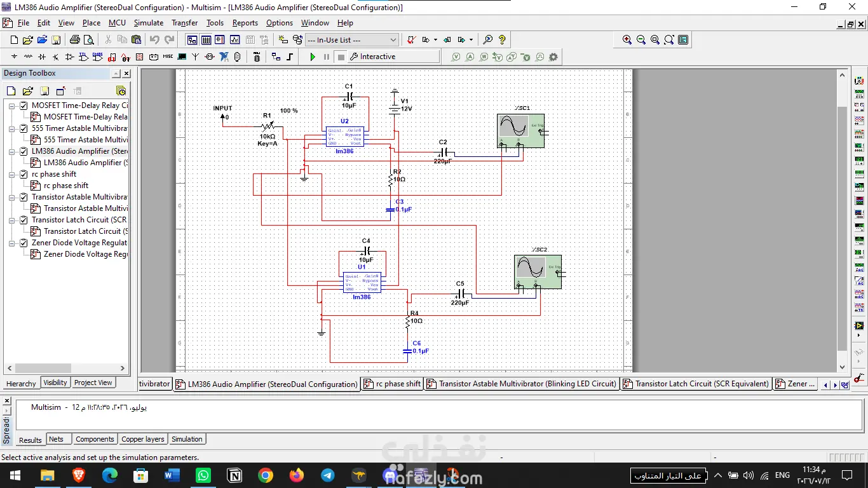
Task: Open the Place menu
Action: pyautogui.click(x=92, y=23)
